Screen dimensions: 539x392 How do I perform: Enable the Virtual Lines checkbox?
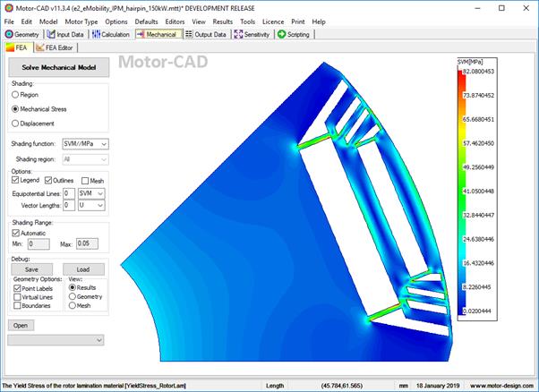pyautogui.click(x=17, y=297)
